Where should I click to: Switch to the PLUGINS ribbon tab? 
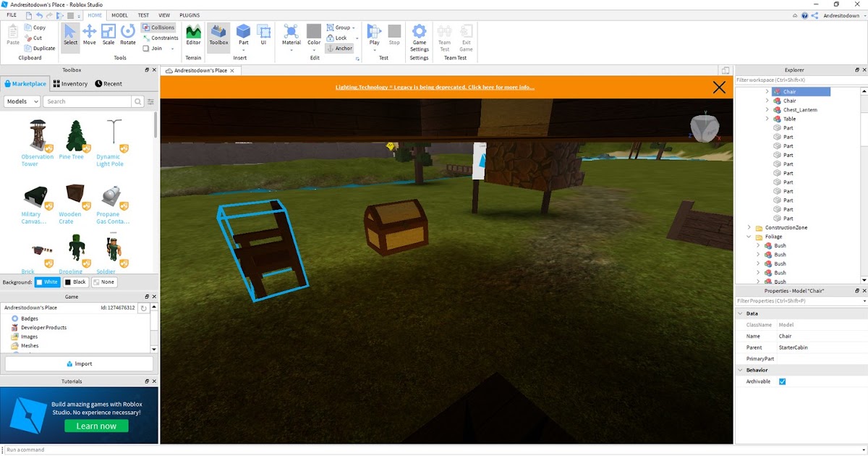pyautogui.click(x=190, y=15)
